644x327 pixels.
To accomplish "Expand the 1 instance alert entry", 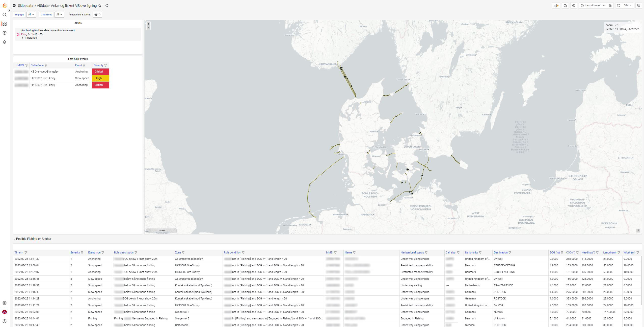I will [x=30, y=37].
